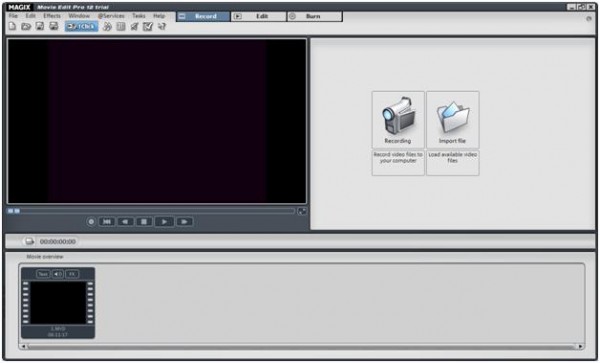Screen dimensions: 600x363
Task: Click the Movie overview label
Action: pos(45,257)
